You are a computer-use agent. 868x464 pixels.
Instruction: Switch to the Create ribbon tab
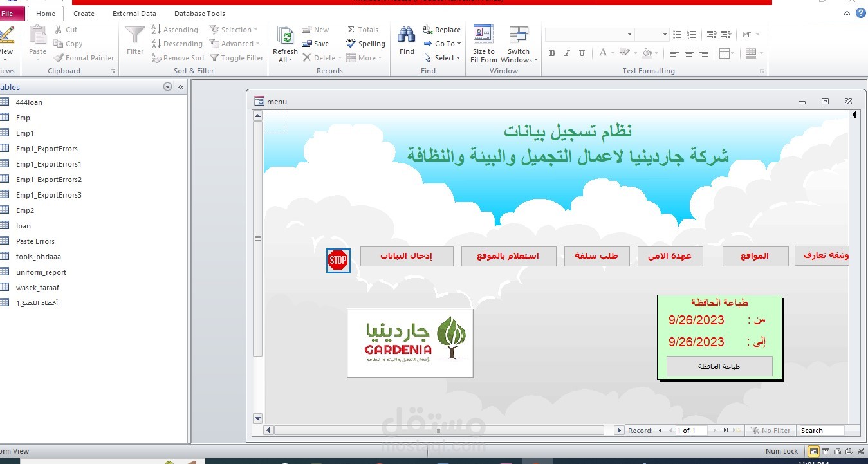pos(84,14)
